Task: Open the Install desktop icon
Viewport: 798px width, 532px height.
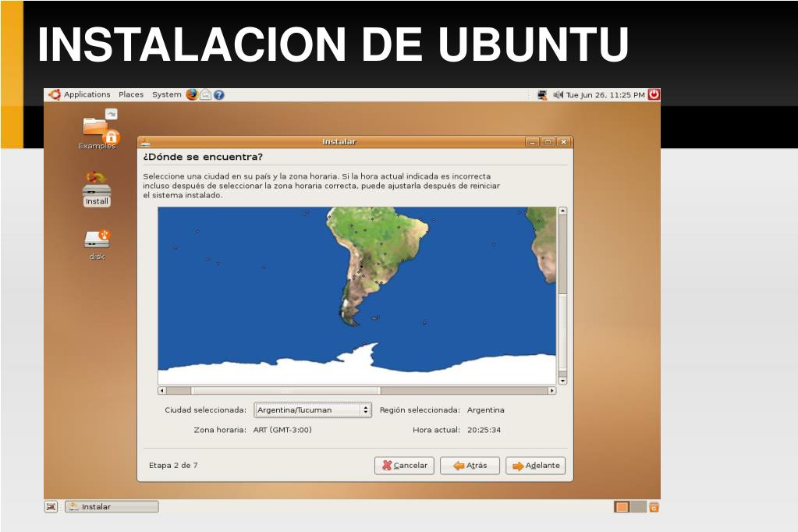Action: pyautogui.click(x=97, y=189)
